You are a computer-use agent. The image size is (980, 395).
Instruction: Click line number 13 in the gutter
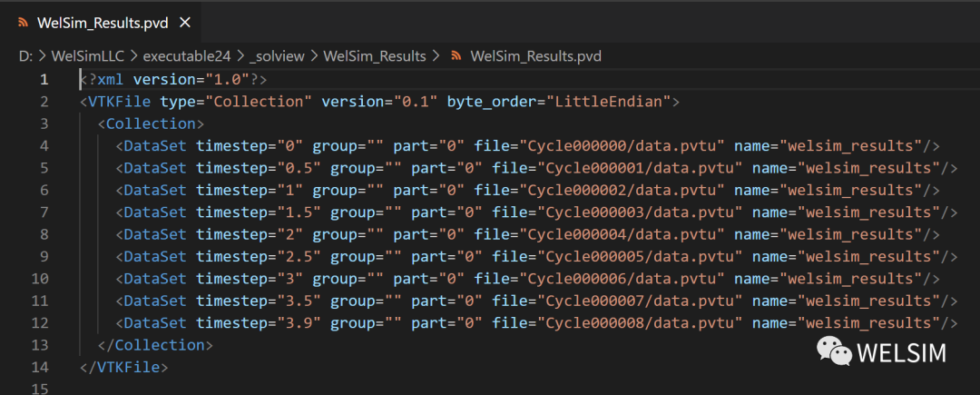(x=39, y=345)
